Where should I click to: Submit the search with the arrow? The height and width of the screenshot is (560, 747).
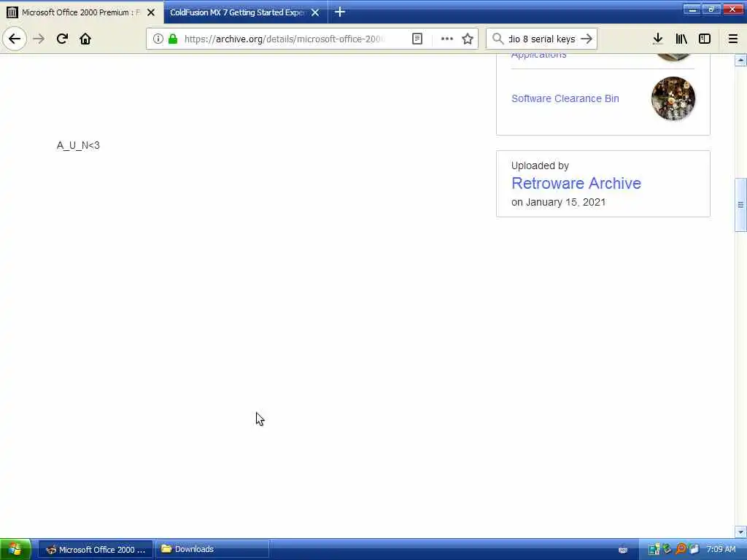click(x=587, y=39)
